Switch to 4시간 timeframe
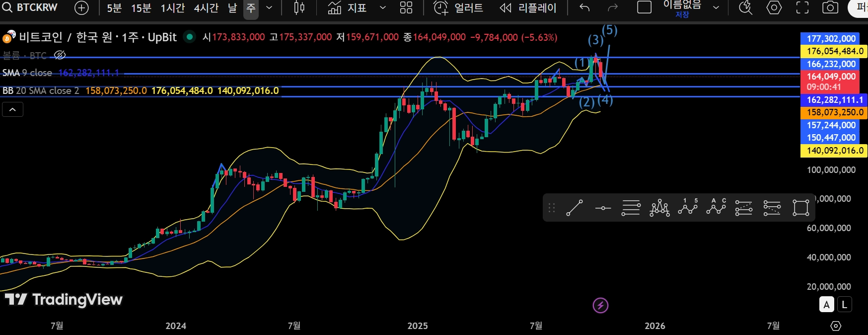The width and height of the screenshot is (868, 335). tap(206, 8)
